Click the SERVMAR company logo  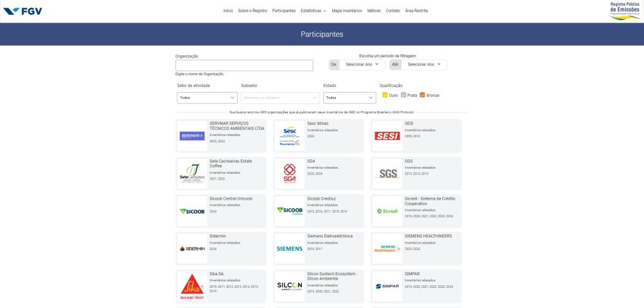(x=192, y=135)
